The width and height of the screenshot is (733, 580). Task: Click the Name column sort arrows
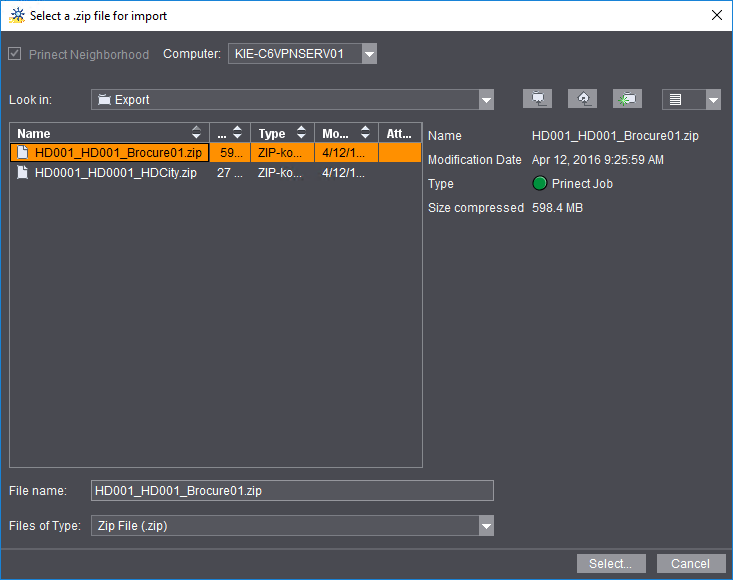pyautogui.click(x=196, y=133)
